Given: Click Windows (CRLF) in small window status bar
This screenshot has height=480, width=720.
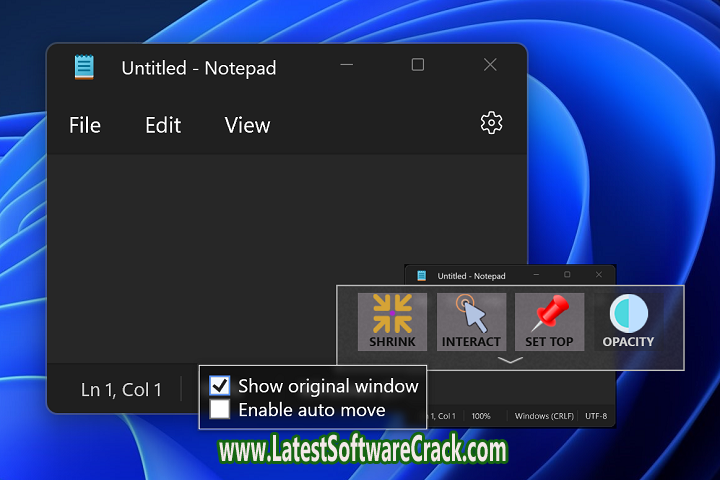Looking at the screenshot, I should tap(544, 416).
